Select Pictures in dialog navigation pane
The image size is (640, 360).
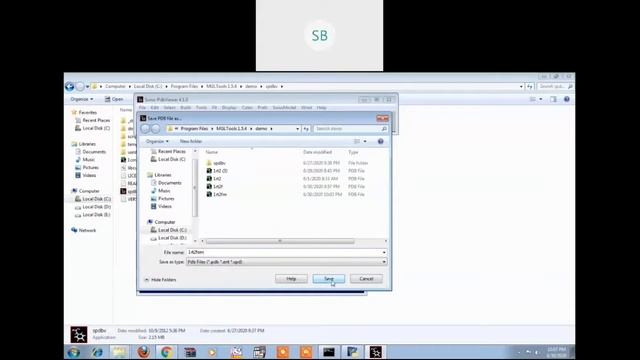click(166, 198)
